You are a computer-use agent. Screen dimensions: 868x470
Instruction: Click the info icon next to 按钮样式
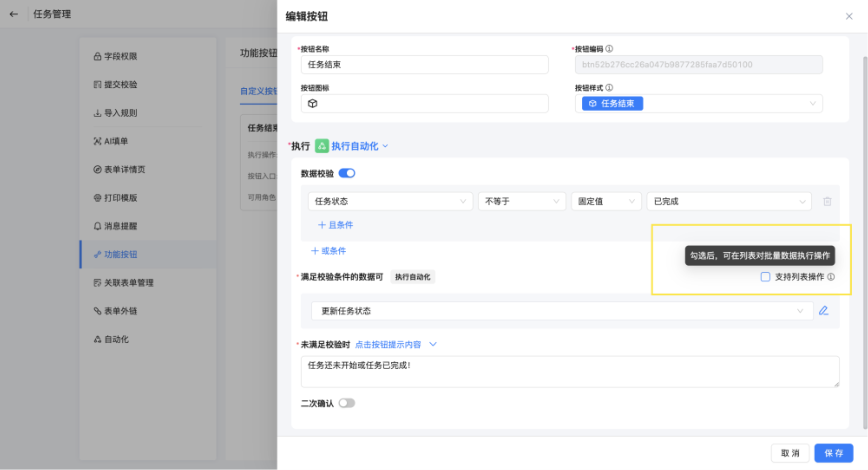609,88
